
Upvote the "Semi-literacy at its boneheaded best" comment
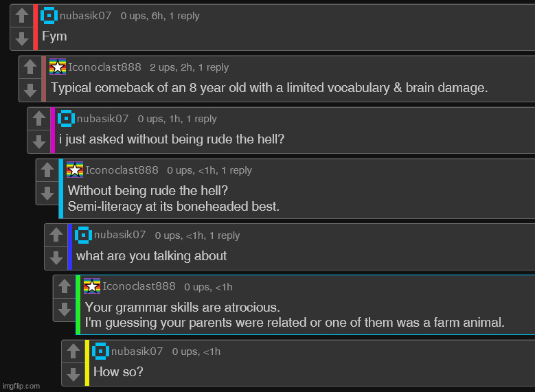(47, 170)
